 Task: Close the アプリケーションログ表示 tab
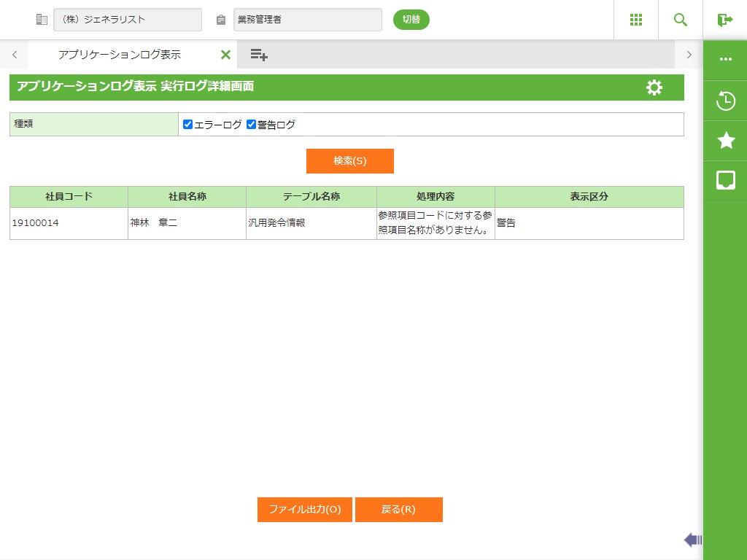225,55
